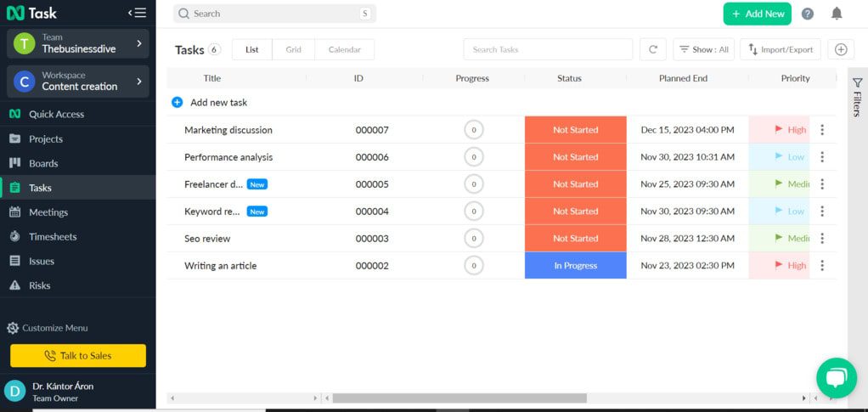This screenshot has width=868, height=412.
Task: Click the progress circle for Seo review
Action: pyautogui.click(x=474, y=239)
